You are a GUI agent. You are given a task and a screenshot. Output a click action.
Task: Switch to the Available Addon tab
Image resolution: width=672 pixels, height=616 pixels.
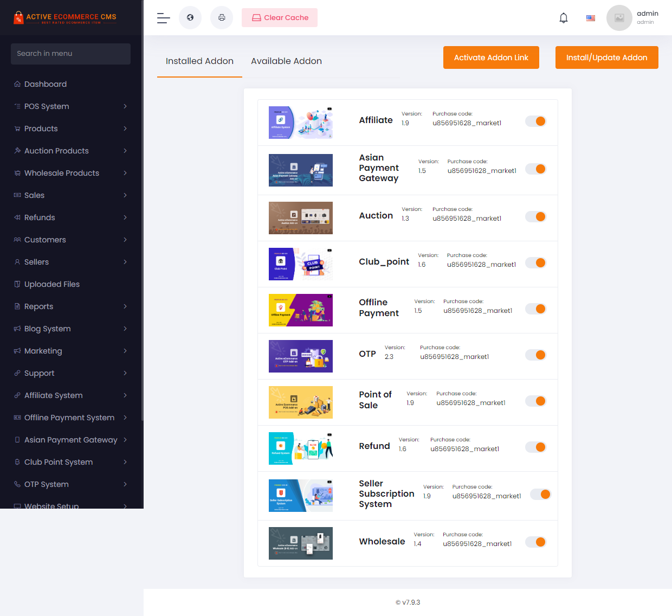[286, 61]
